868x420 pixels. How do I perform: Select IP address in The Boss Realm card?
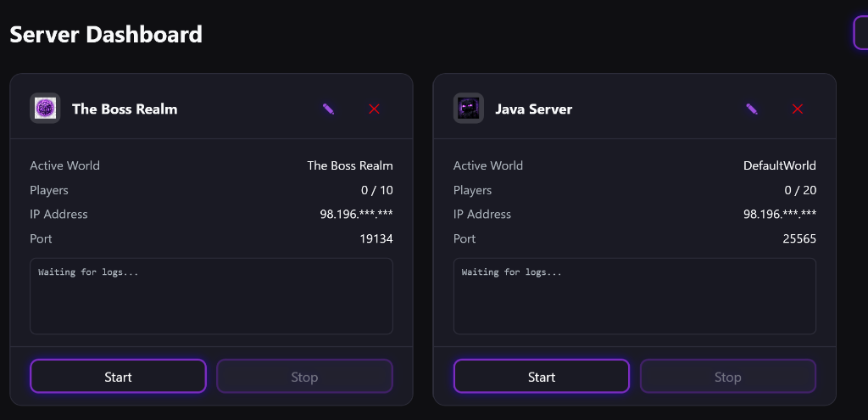(357, 215)
